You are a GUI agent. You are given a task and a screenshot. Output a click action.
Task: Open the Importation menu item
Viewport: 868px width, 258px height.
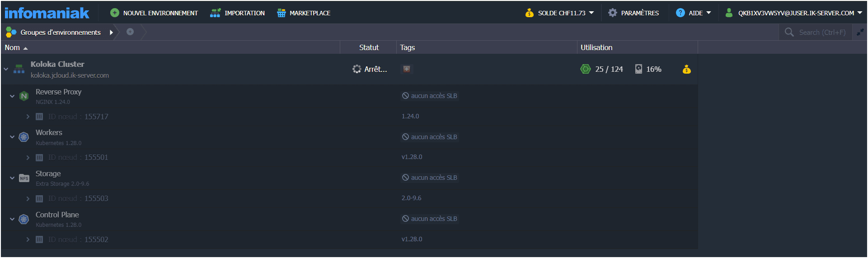click(x=238, y=13)
